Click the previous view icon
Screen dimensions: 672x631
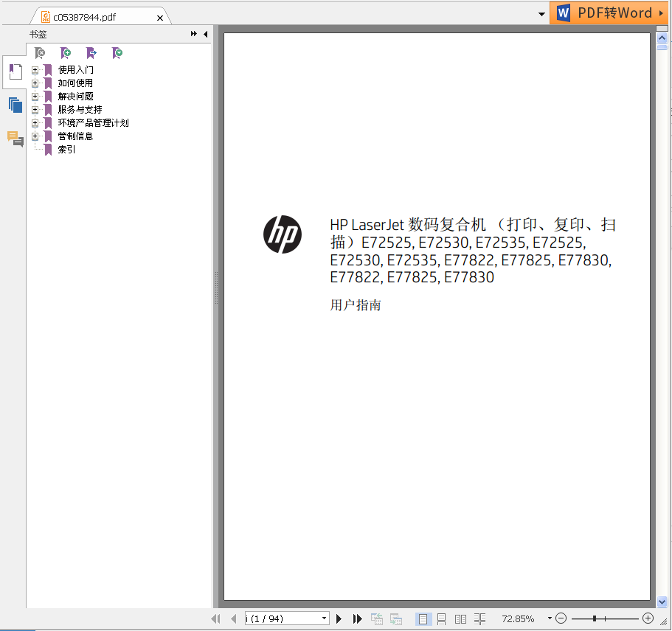(377, 618)
